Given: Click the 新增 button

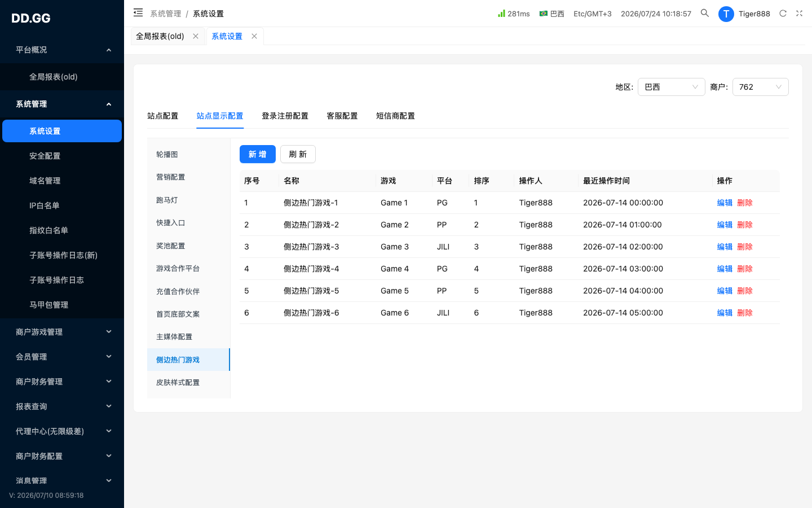Looking at the screenshot, I should tap(258, 154).
